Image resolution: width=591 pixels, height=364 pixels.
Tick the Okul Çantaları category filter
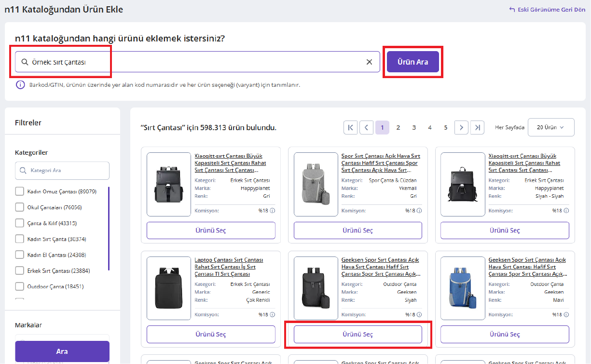[20, 207]
